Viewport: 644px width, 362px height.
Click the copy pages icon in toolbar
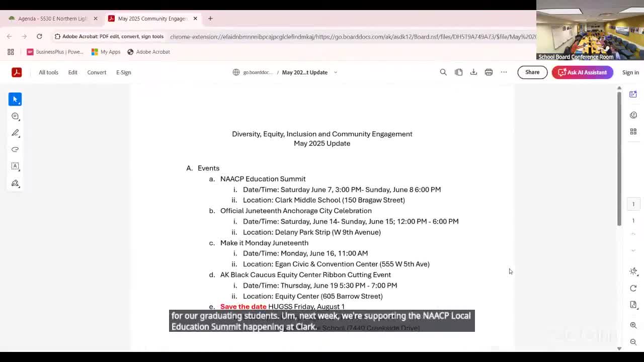(x=458, y=72)
